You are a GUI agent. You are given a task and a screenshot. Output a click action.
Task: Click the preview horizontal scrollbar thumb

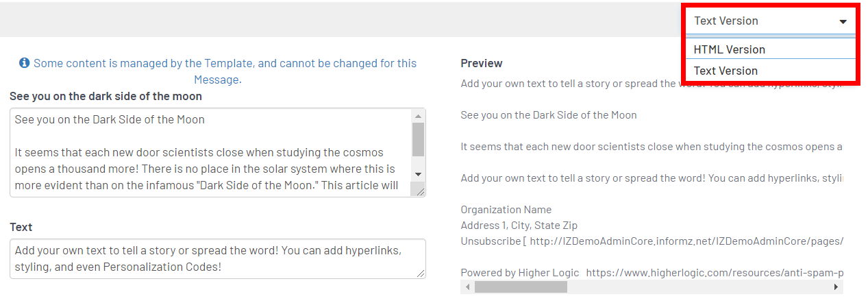[x=521, y=287]
